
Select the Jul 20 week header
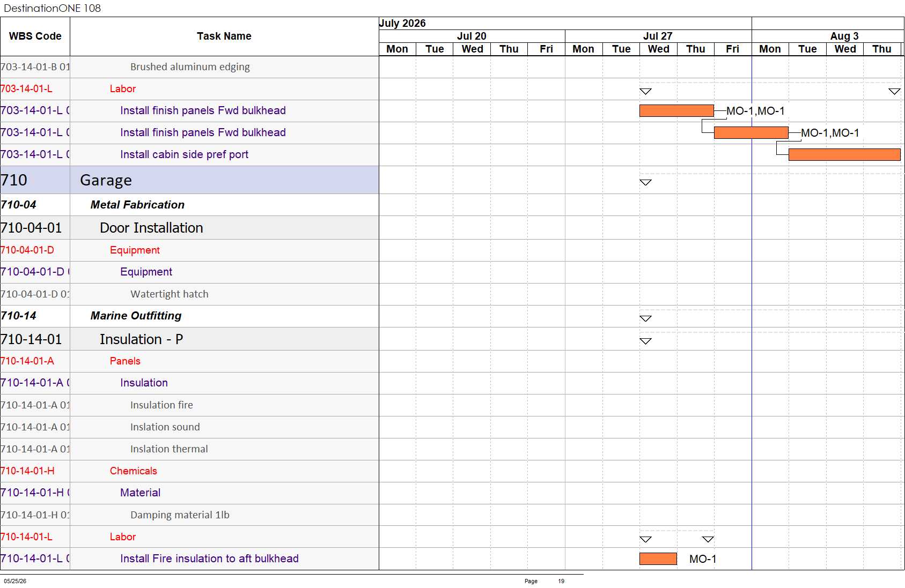(x=472, y=36)
